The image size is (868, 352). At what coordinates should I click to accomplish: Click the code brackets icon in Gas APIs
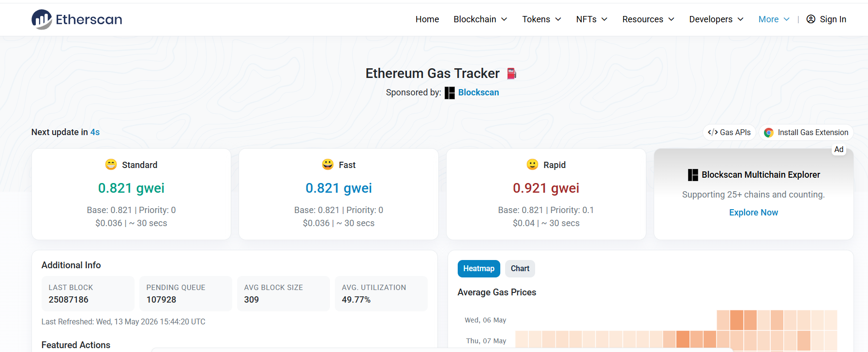[713, 132]
